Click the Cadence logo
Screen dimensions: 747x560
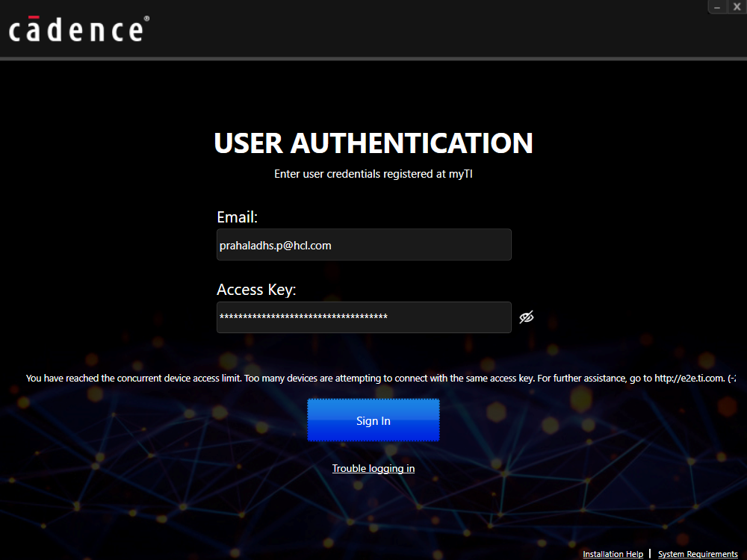click(79, 29)
